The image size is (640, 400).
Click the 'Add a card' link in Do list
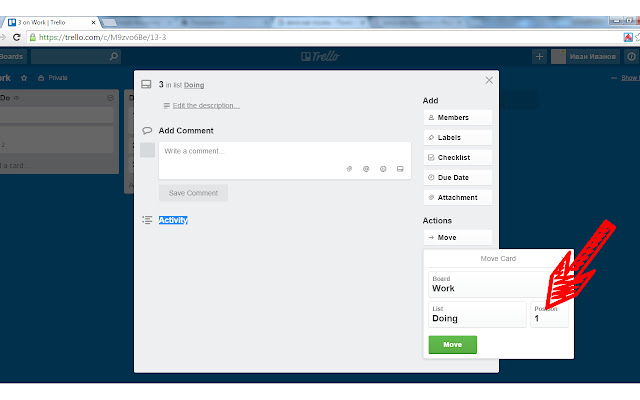16,165
